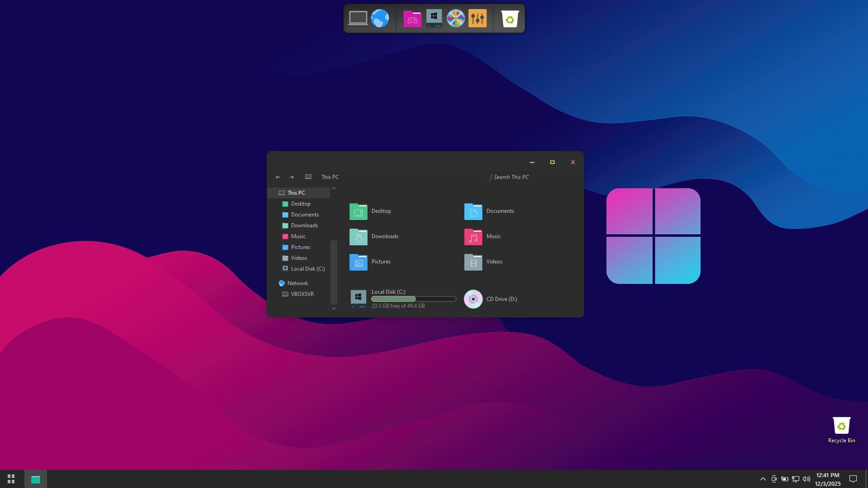Open the colorful pinwheel app in dock
The image size is (868, 488).
(456, 19)
